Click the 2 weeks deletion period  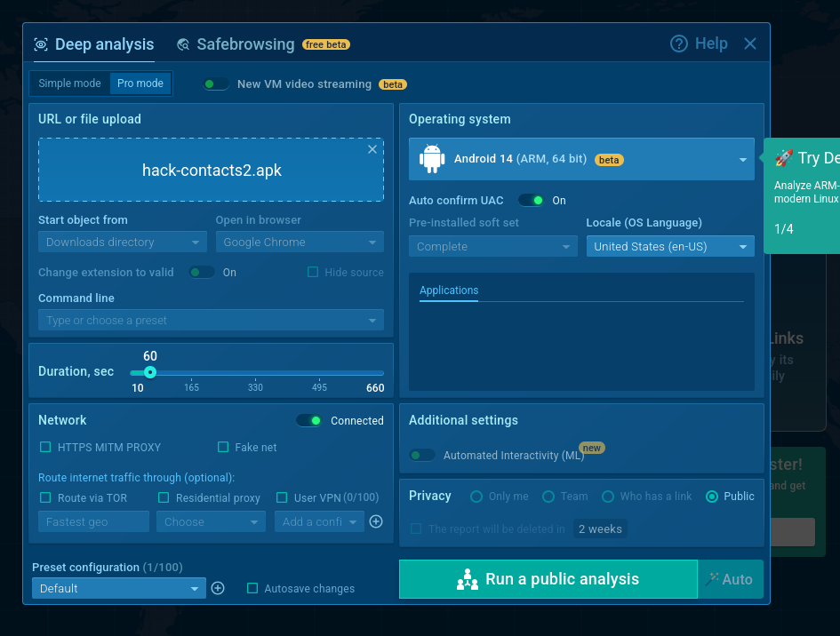click(x=600, y=529)
